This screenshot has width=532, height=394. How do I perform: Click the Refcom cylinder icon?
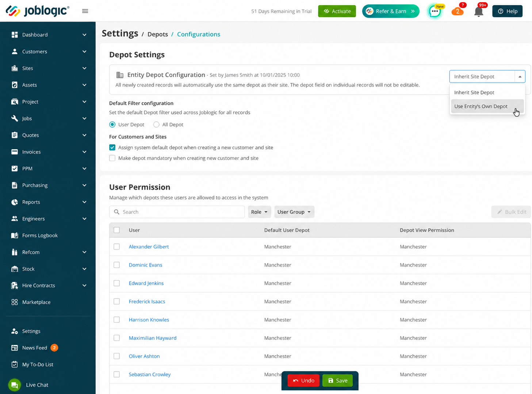pos(15,252)
